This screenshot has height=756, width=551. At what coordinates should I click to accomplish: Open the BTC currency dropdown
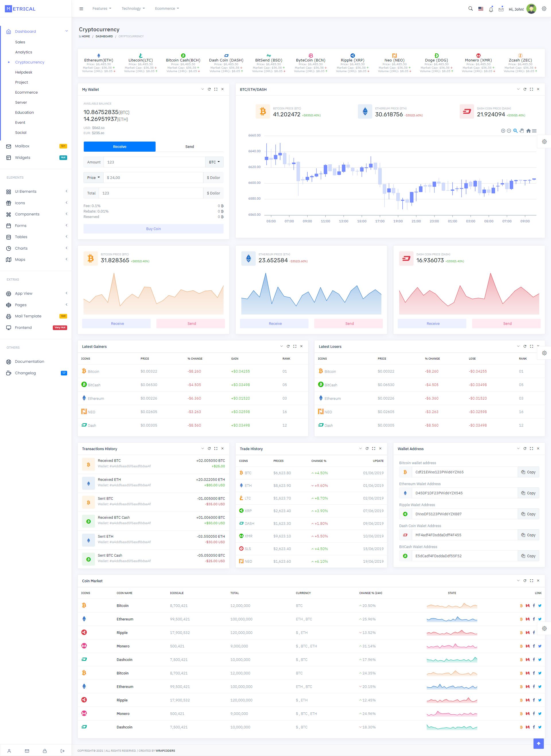click(x=214, y=162)
